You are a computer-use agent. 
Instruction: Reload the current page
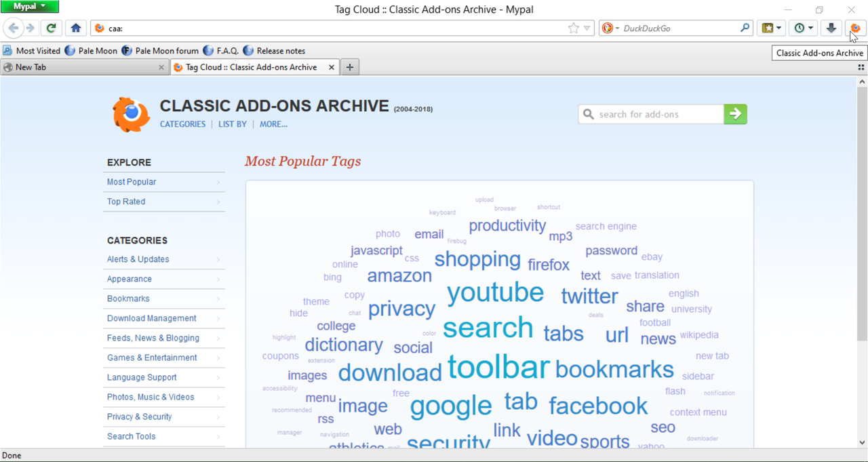51,28
